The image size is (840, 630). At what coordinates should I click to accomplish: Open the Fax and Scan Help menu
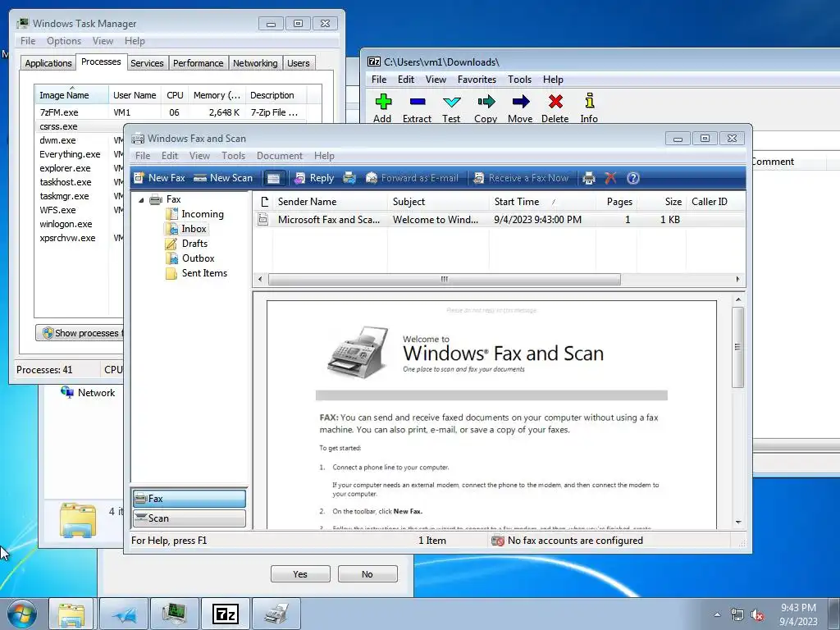(324, 156)
